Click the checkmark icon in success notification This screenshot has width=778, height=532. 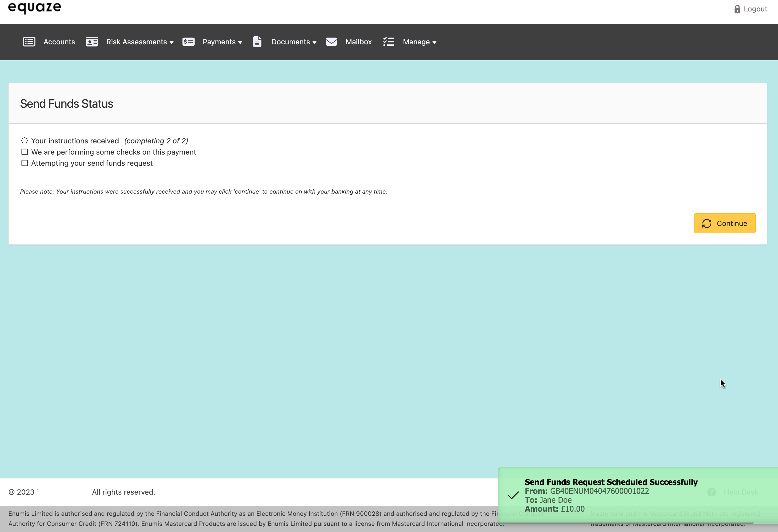coord(513,495)
